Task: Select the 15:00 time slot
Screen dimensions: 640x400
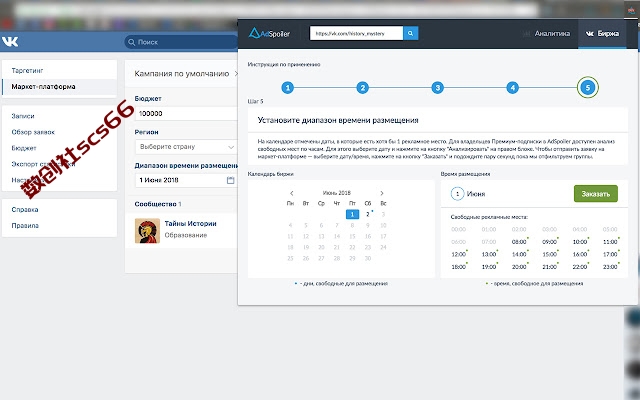Action: tap(549, 254)
